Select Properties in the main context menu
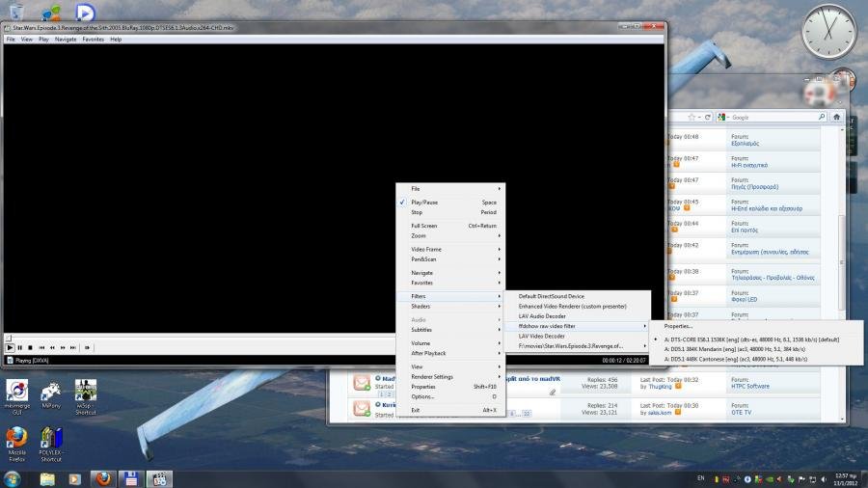The image size is (868, 488). (450, 387)
